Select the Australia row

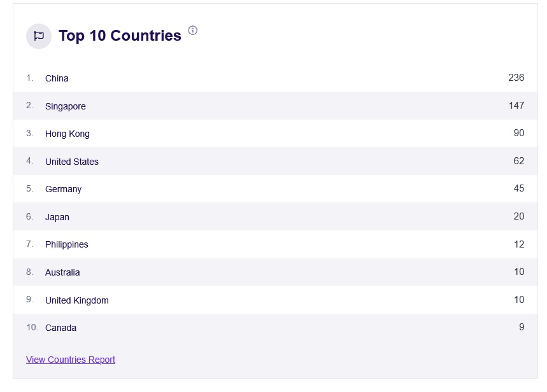(62, 272)
